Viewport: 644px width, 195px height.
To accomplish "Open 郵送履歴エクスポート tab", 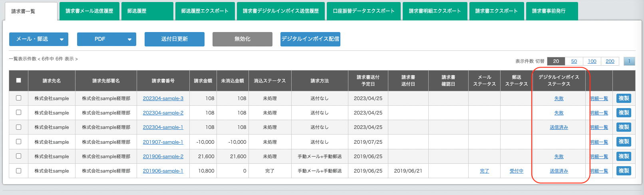I will coord(205,11).
